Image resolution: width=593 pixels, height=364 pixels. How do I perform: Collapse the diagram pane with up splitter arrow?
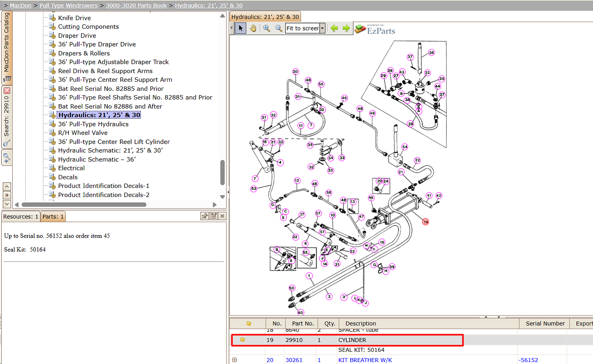pyautogui.click(x=486, y=317)
